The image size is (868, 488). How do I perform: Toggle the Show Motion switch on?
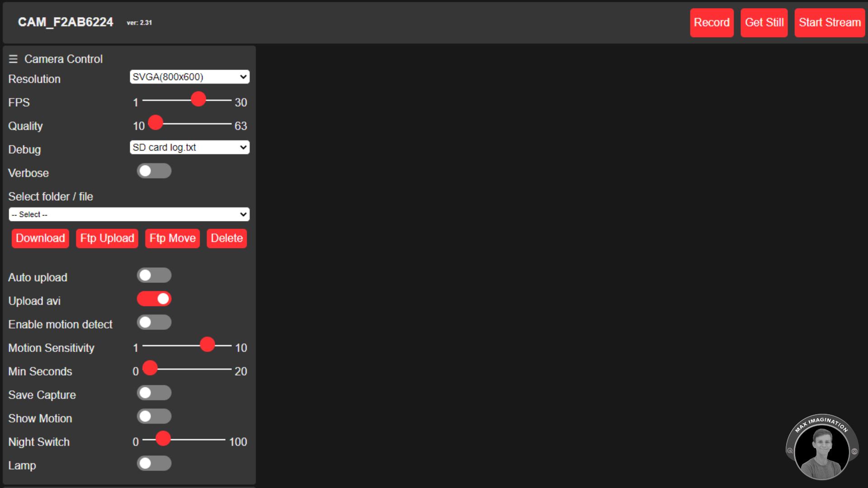coord(154,417)
